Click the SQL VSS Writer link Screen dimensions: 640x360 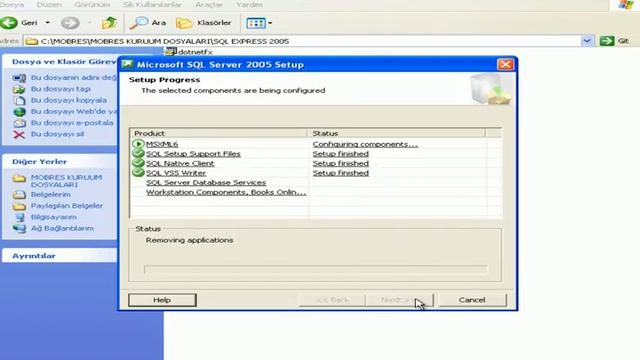(x=176, y=173)
